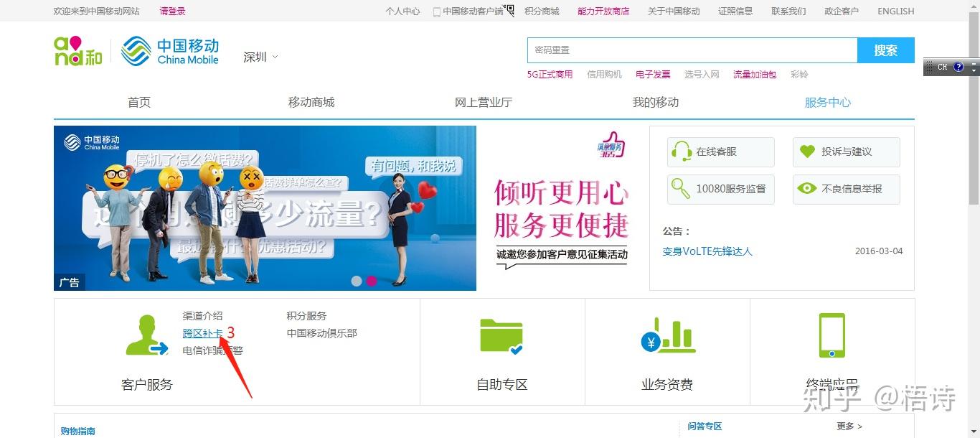Click the 电信诈骗预警 link
The width and height of the screenshot is (980, 438).
pyautogui.click(x=212, y=350)
